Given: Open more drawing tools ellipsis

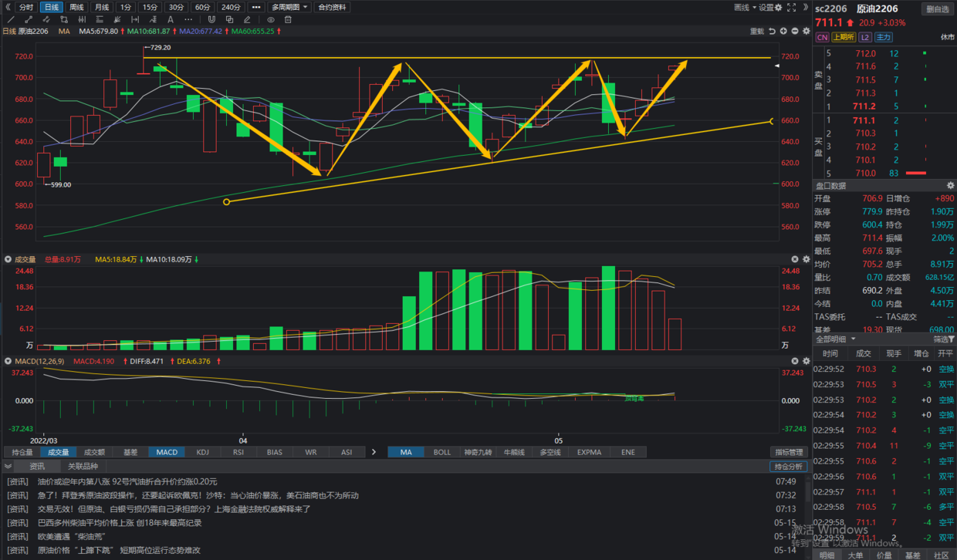Looking at the screenshot, I should coord(188,19).
